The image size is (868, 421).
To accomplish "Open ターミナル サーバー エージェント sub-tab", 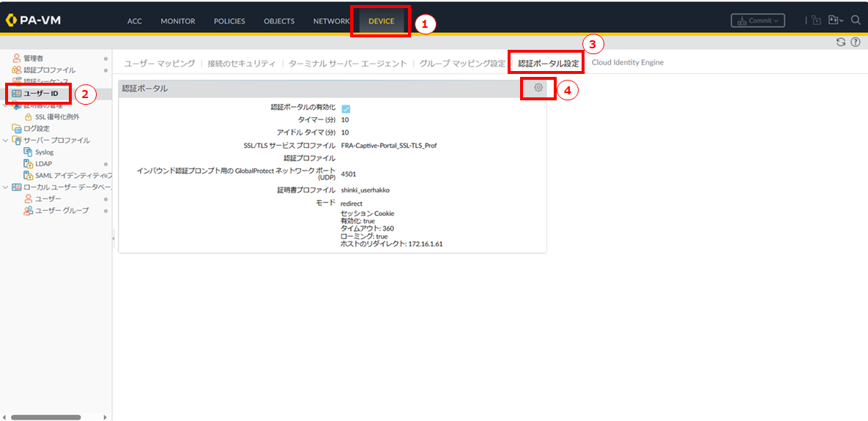I will [x=348, y=63].
